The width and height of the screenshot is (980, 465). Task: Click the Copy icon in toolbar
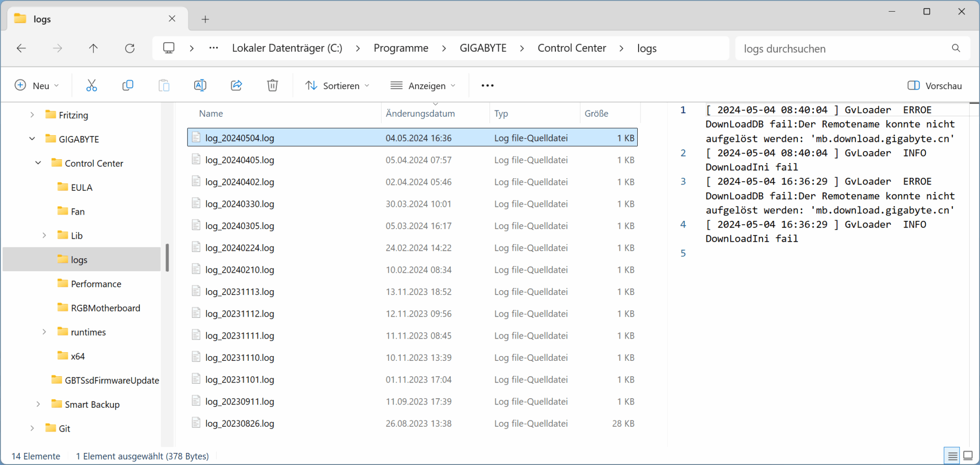(x=128, y=86)
